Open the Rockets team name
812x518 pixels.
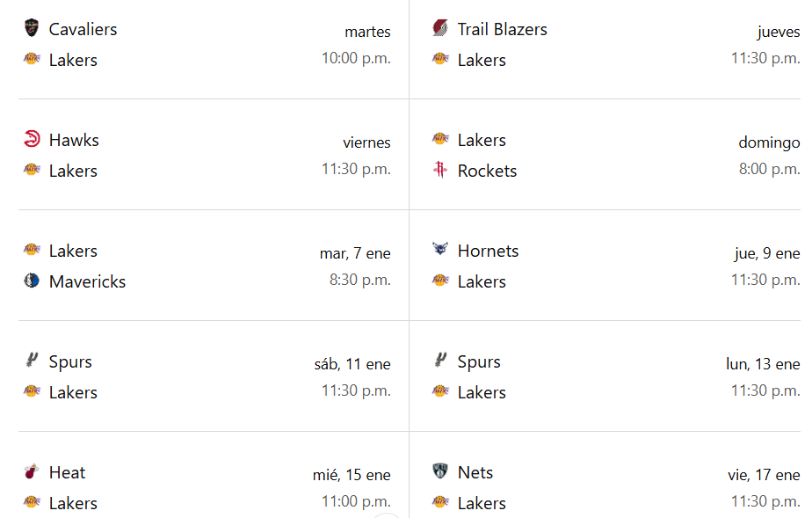point(488,171)
